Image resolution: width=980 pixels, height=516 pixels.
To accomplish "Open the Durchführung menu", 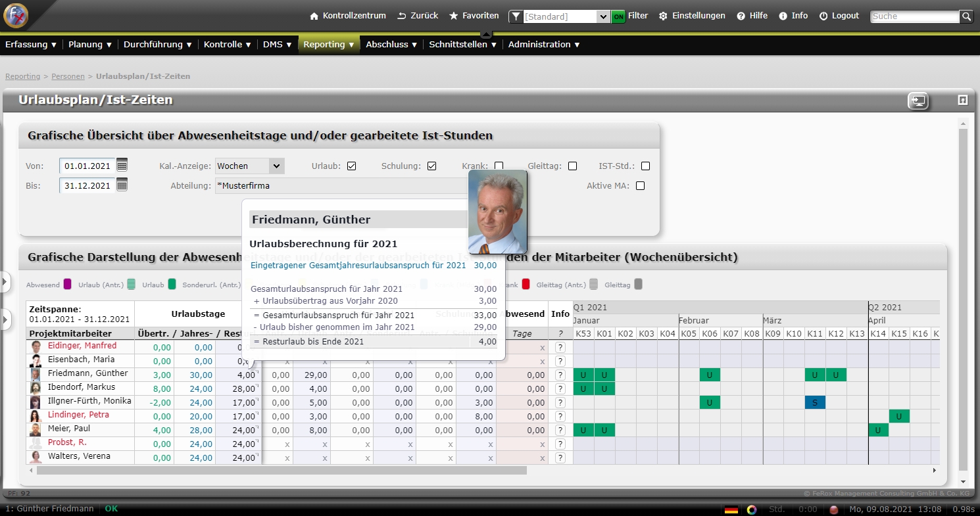I will [158, 45].
